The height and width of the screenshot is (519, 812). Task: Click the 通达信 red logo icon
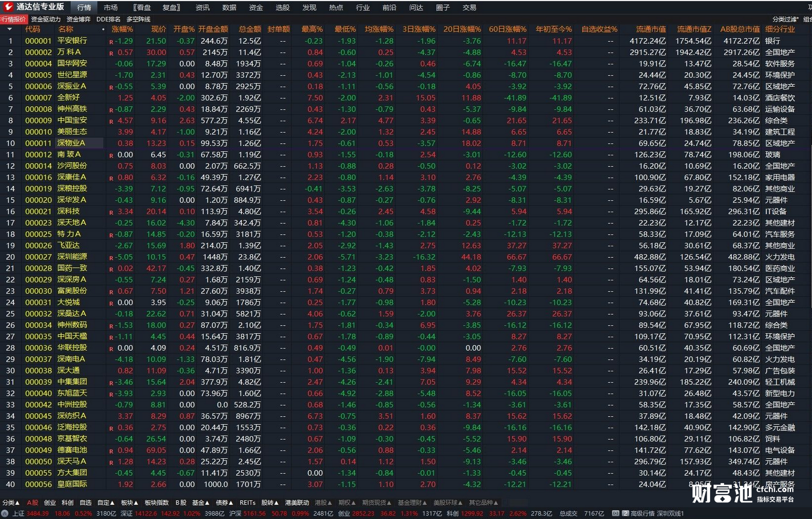(8, 7)
